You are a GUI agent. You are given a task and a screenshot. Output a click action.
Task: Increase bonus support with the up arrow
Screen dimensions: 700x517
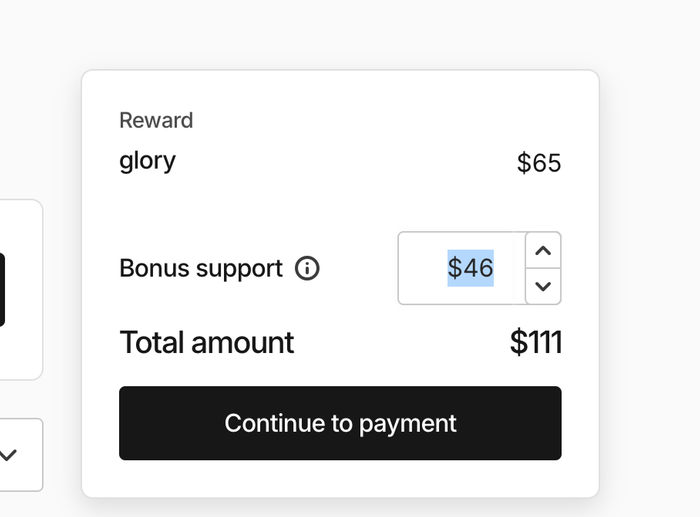(x=543, y=250)
